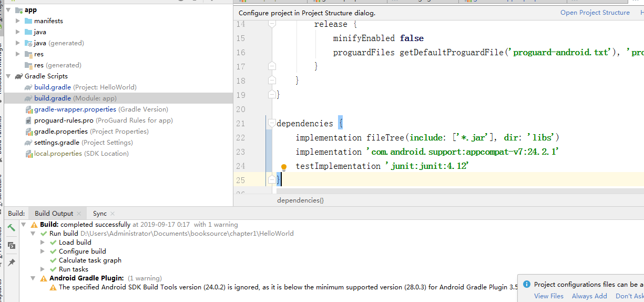644x302 pixels.
Task: Click the app module folder icon
Action: [x=19, y=10]
